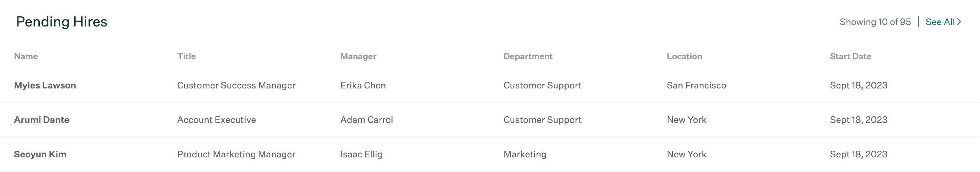Click manager Isaac Ellig

point(361,154)
